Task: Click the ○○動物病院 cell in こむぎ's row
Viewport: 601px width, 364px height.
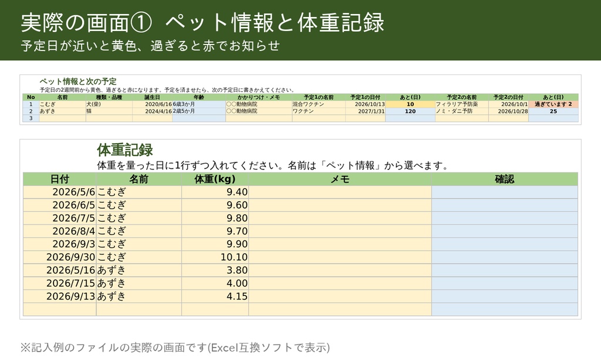Action: click(x=259, y=104)
